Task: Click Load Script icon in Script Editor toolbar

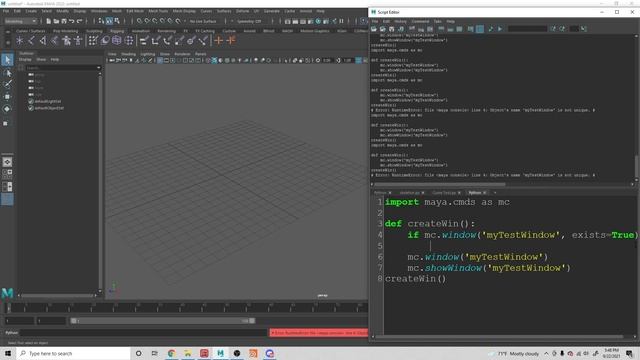Action: [x=373, y=29]
